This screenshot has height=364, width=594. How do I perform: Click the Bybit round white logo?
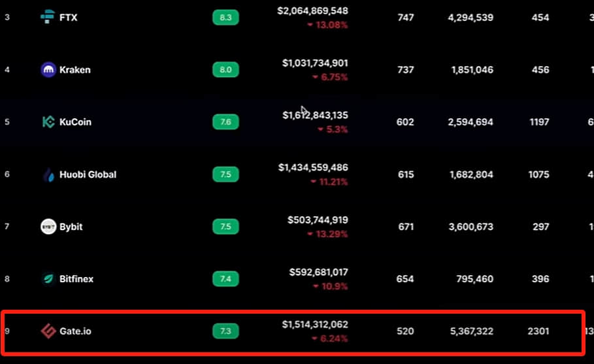point(48,227)
